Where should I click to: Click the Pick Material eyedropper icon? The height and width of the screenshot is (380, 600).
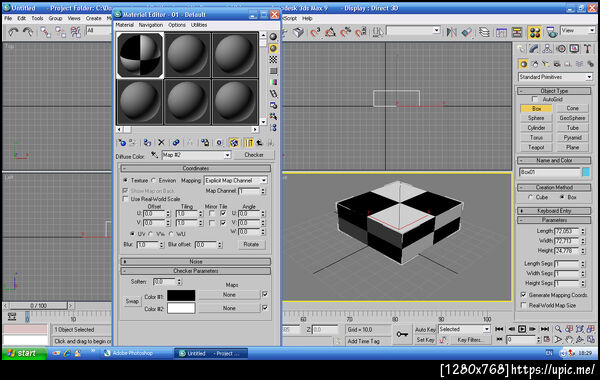pyautogui.click(x=154, y=155)
